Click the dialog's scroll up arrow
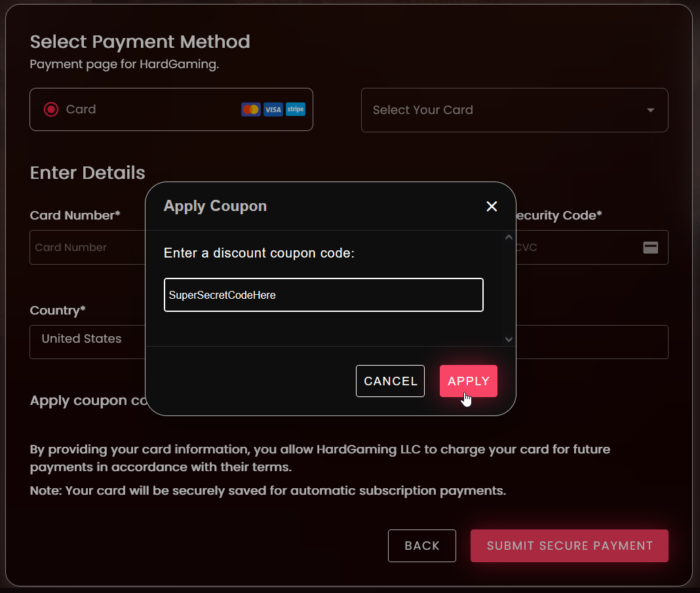Image resolution: width=700 pixels, height=593 pixels. (x=509, y=237)
